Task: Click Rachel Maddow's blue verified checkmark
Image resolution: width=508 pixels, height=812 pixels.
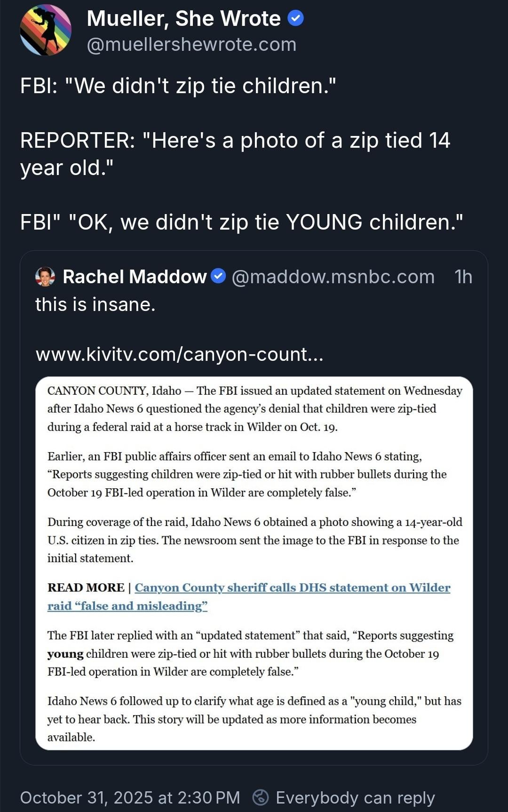Action: pos(218,276)
